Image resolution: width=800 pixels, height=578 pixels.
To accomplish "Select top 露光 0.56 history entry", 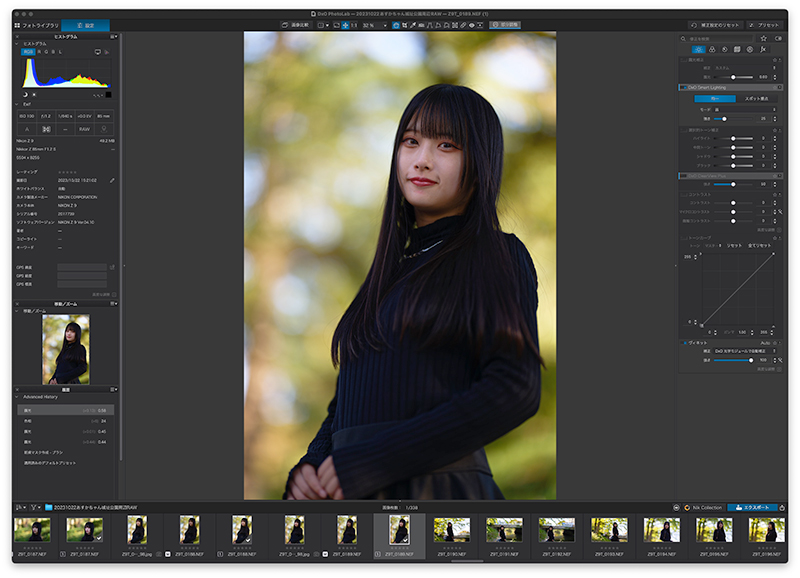I will pos(66,410).
